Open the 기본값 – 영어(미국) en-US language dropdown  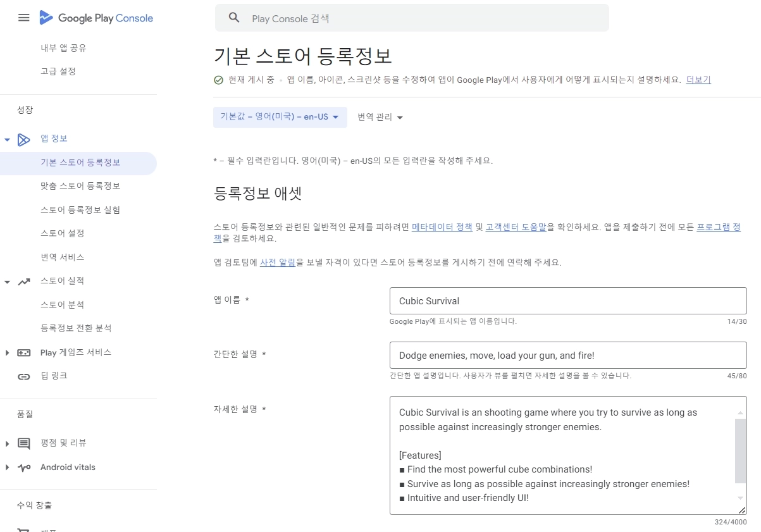pyautogui.click(x=280, y=117)
